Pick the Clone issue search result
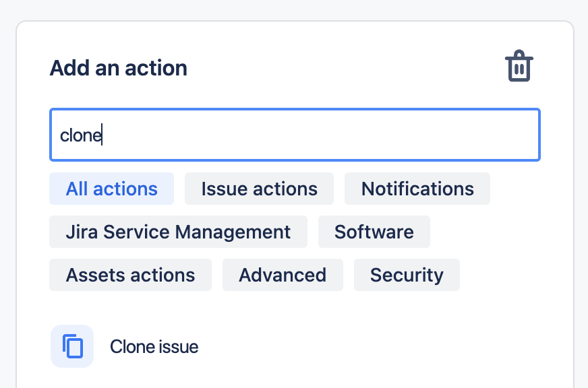 coord(154,347)
